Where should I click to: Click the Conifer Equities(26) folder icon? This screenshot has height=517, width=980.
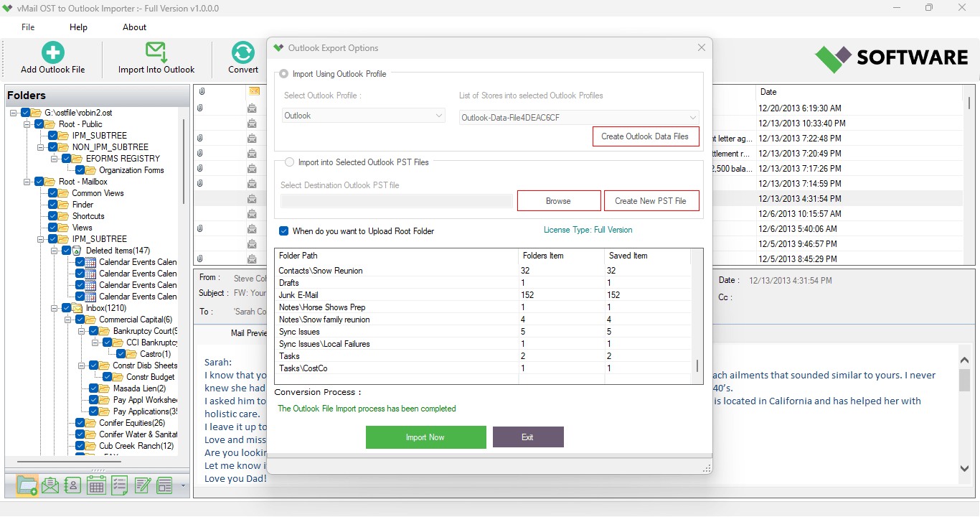pyautogui.click(x=90, y=423)
